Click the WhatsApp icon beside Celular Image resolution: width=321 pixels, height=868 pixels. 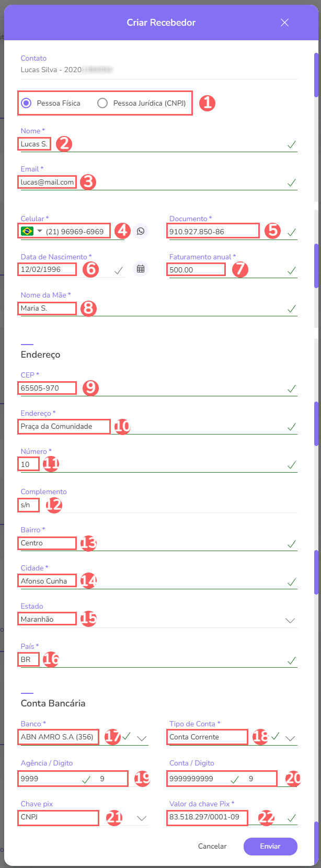coord(141,231)
